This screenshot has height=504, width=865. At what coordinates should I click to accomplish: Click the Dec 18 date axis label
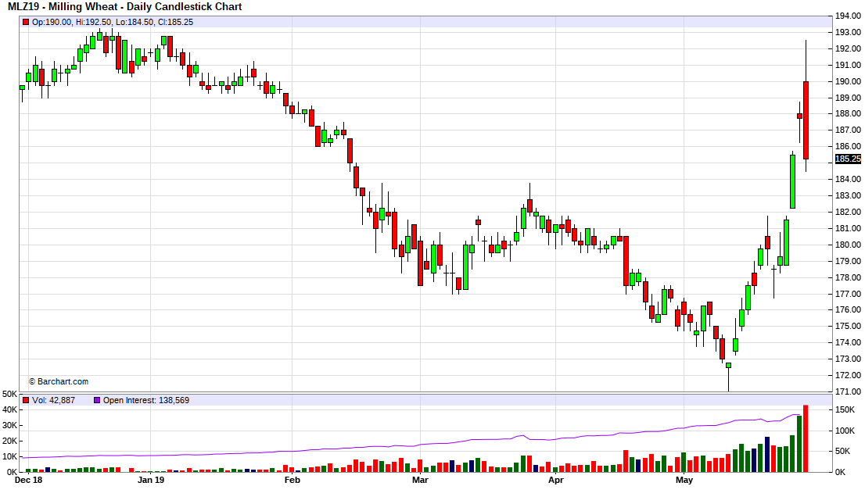28,481
